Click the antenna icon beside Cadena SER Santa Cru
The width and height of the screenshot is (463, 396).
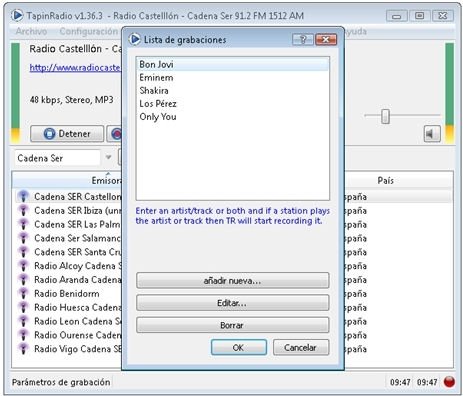pyautogui.click(x=23, y=252)
